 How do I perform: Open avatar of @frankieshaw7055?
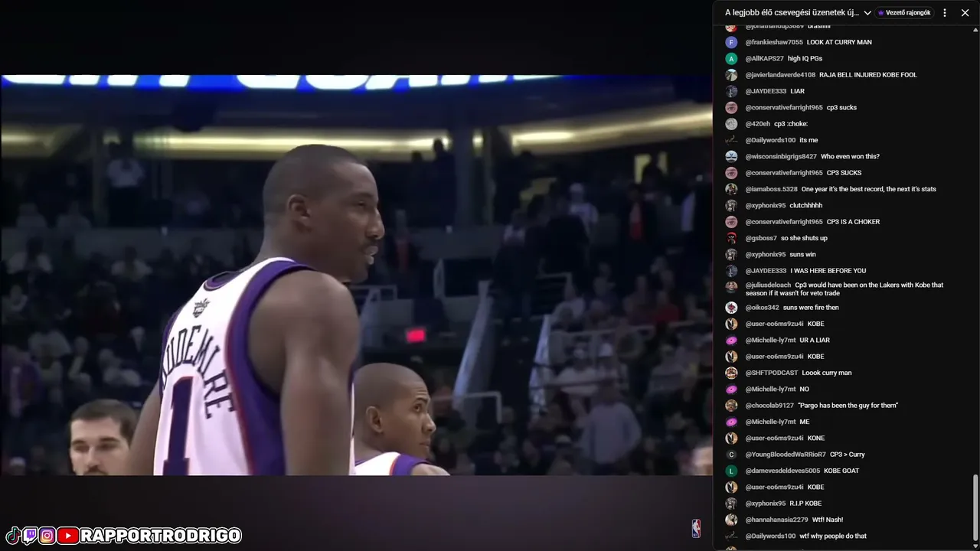tap(731, 42)
